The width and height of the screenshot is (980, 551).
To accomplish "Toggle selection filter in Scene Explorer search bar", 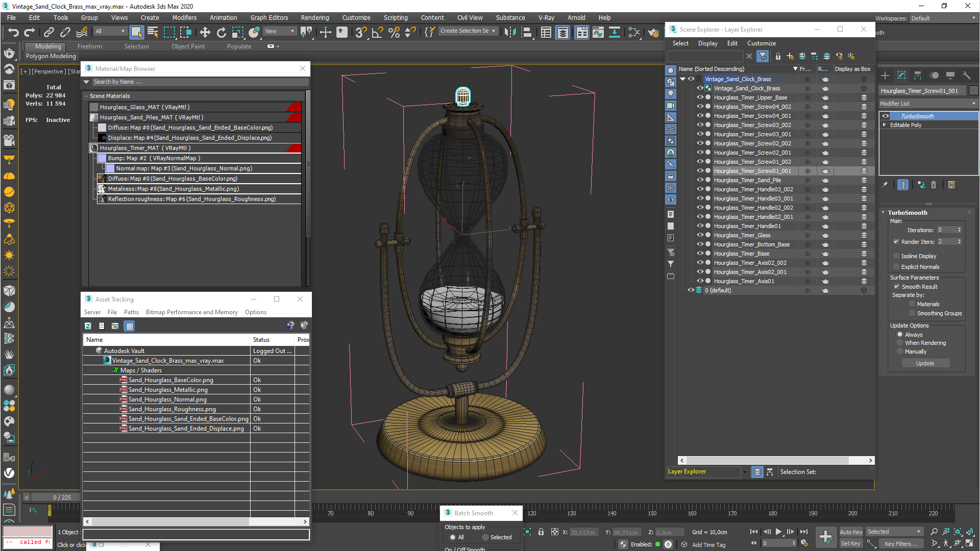I will [x=763, y=56].
